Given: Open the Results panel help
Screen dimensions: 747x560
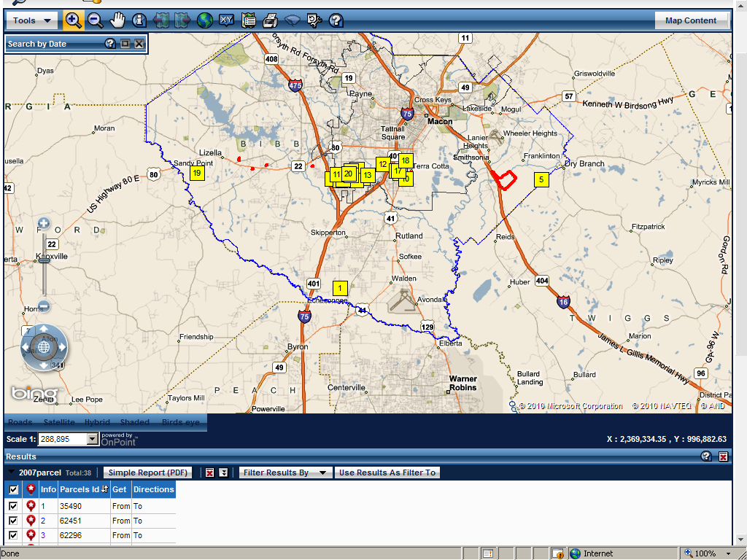Looking at the screenshot, I should 706,456.
